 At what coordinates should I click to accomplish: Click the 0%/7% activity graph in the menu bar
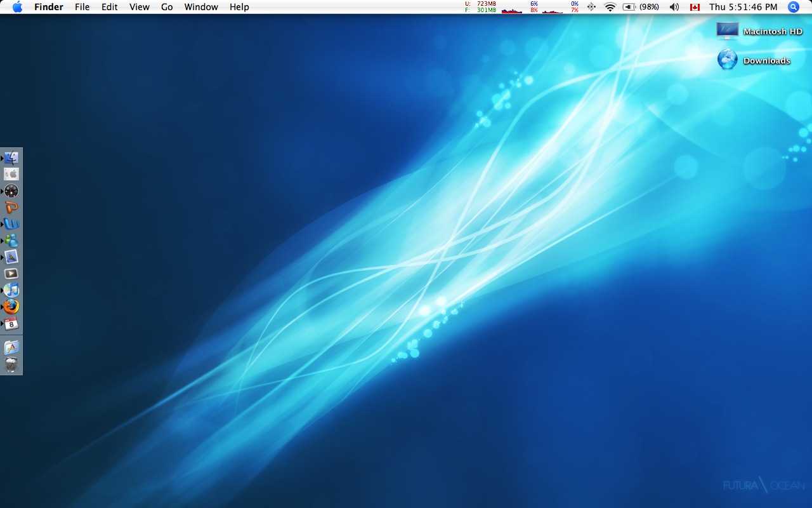(561, 7)
